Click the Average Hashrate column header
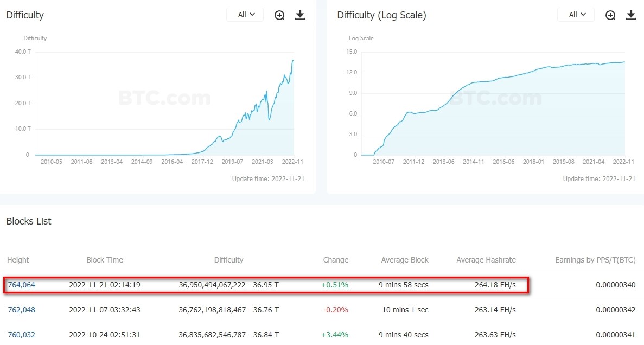644x345 pixels. (x=486, y=260)
